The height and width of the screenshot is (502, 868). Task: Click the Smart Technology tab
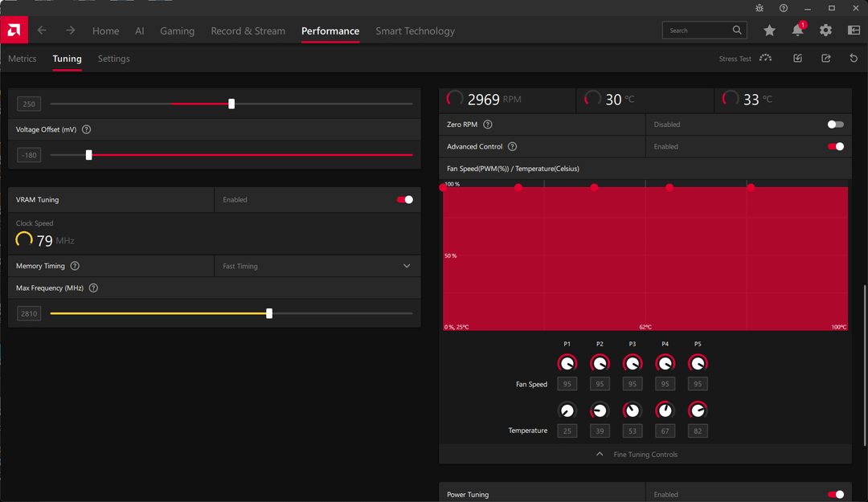pyautogui.click(x=415, y=31)
